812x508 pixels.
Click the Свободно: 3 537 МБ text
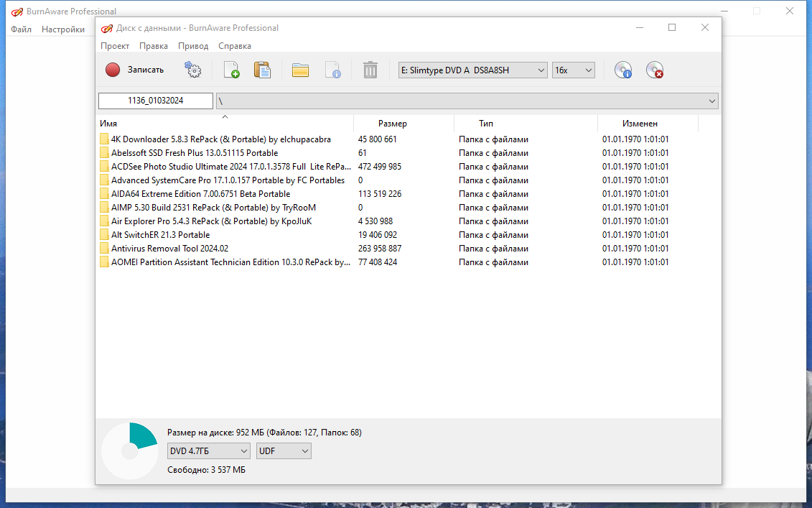click(x=206, y=470)
